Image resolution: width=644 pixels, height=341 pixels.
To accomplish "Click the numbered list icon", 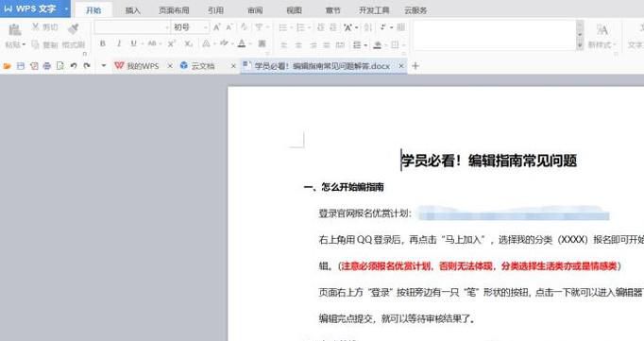I will (300, 27).
